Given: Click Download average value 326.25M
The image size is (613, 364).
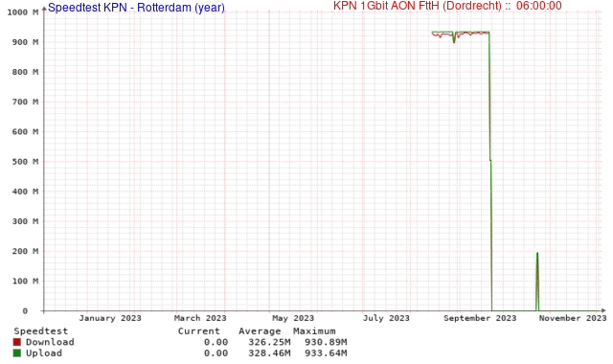Looking at the screenshot, I should click(x=269, y=343).
